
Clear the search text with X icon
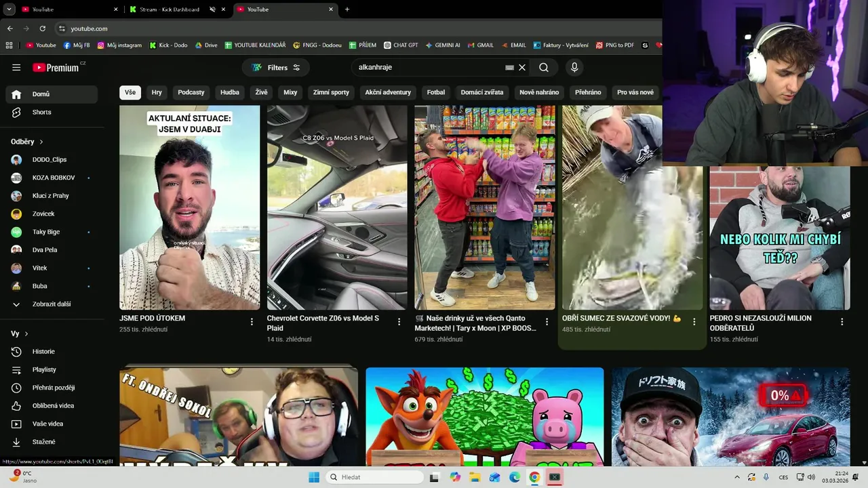522,67
